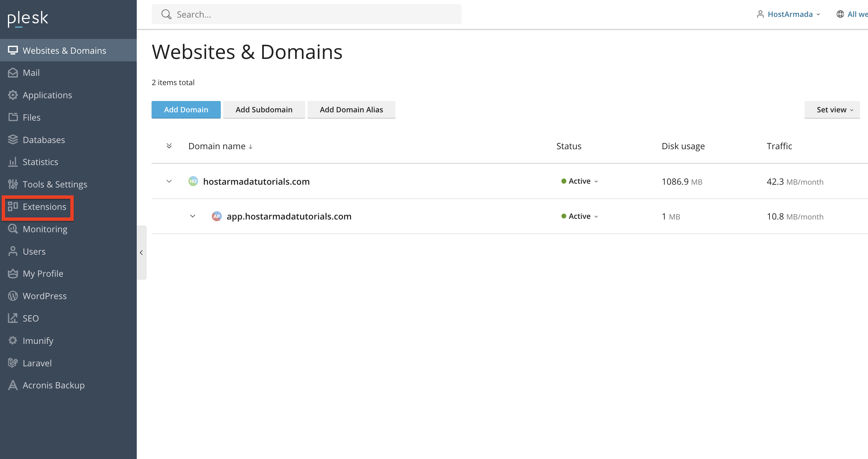The image size is (868, 459).
Task: Click the WordPress logo icon
Action: coord(13,296)
